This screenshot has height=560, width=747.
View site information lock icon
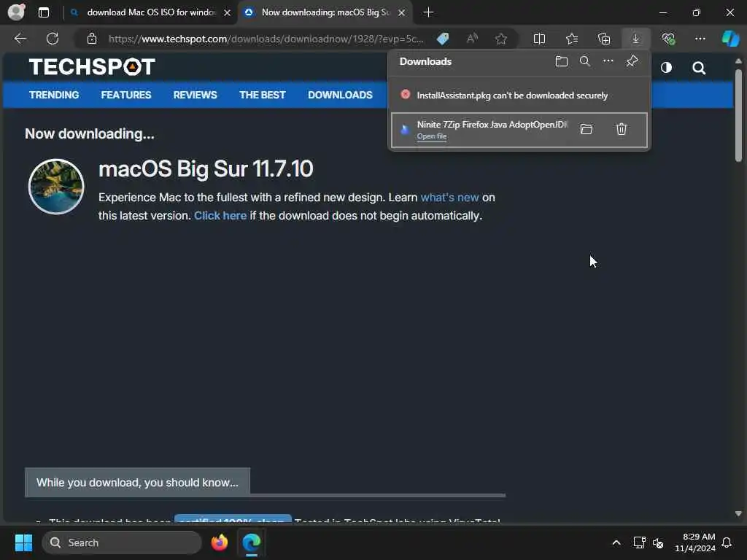92,39
